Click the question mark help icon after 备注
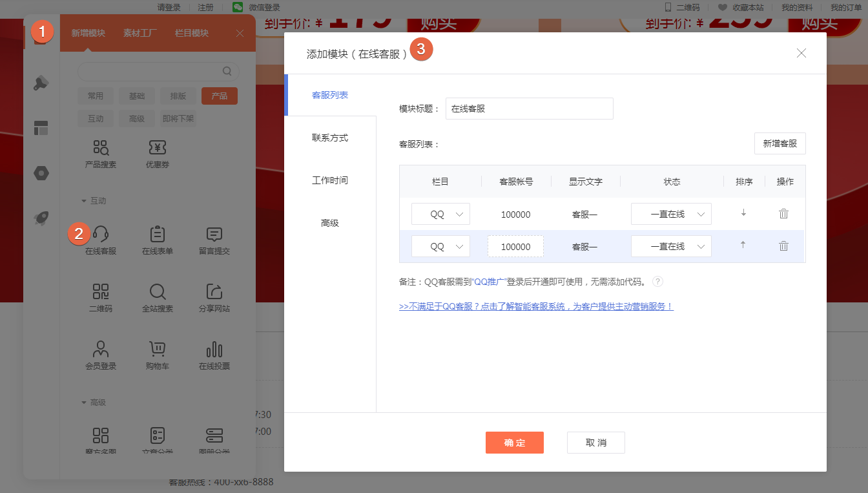Image resolution: width=868 pixels, height=493 pixels. coord(657,282)
